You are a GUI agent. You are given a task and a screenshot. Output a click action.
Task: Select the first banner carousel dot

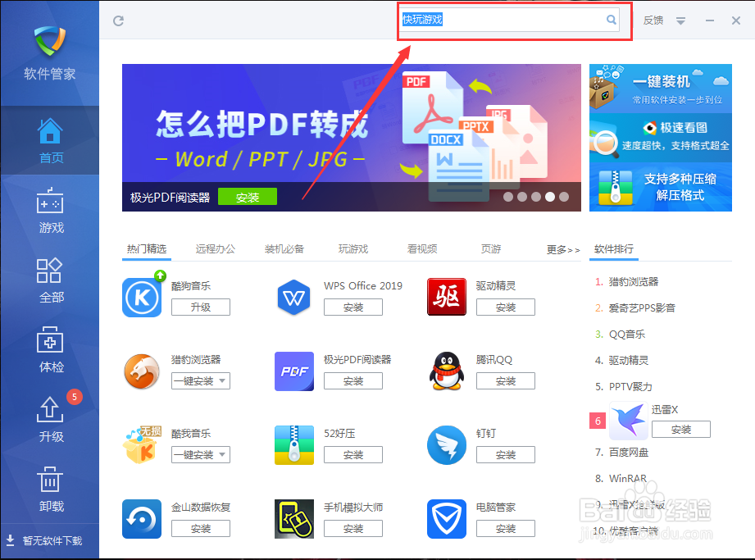point(508,197)
